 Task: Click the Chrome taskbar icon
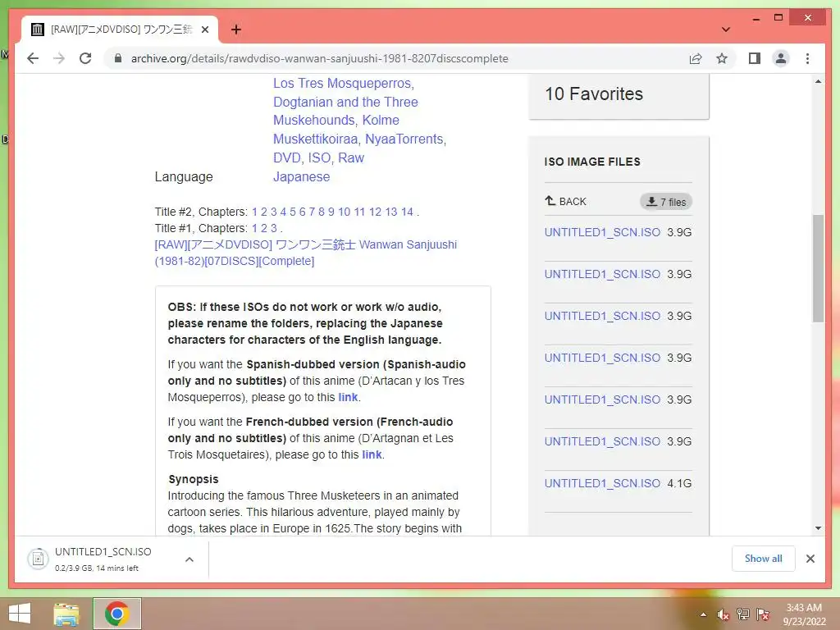point(117,614)
